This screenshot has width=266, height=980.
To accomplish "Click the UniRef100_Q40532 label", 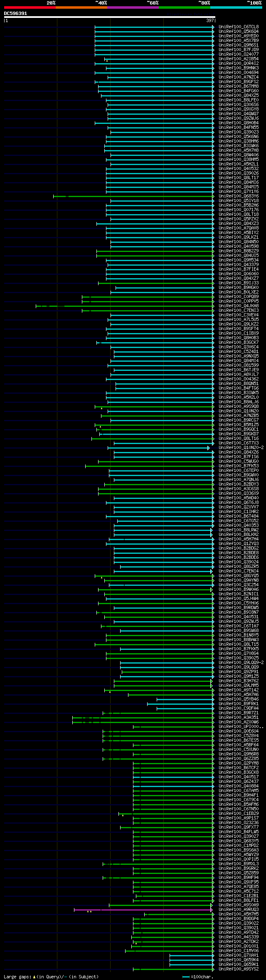I will coord(239,169).
